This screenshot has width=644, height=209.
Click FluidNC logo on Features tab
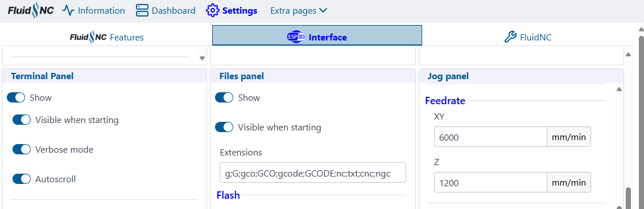click(88, 37)
